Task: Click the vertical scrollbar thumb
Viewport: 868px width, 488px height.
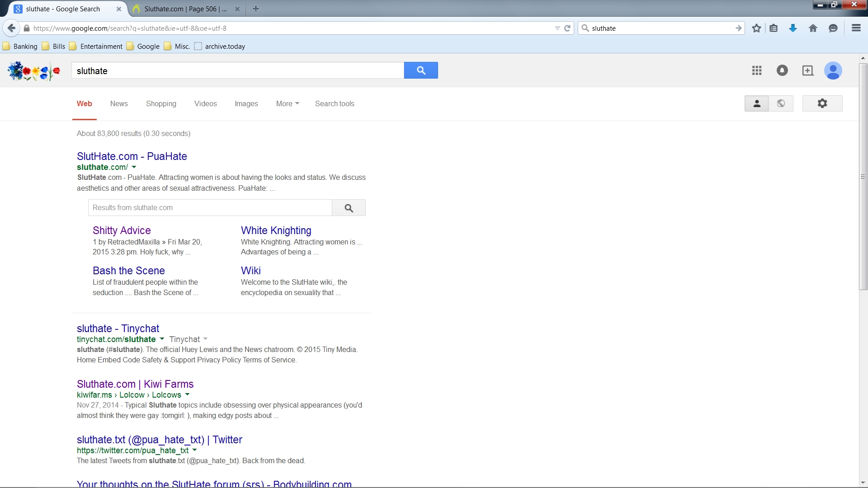Action: [x=863, y=176]
